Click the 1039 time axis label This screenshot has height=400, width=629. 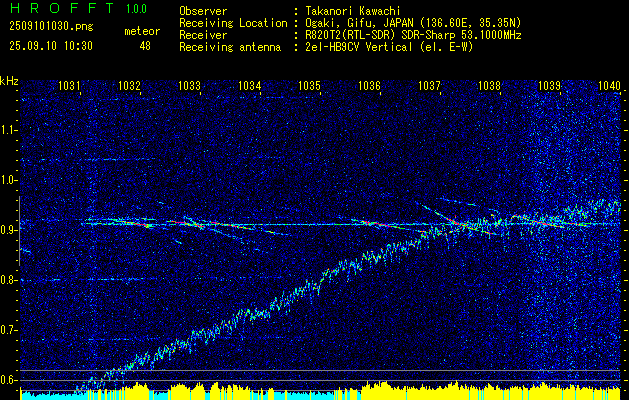pos(550,85)
